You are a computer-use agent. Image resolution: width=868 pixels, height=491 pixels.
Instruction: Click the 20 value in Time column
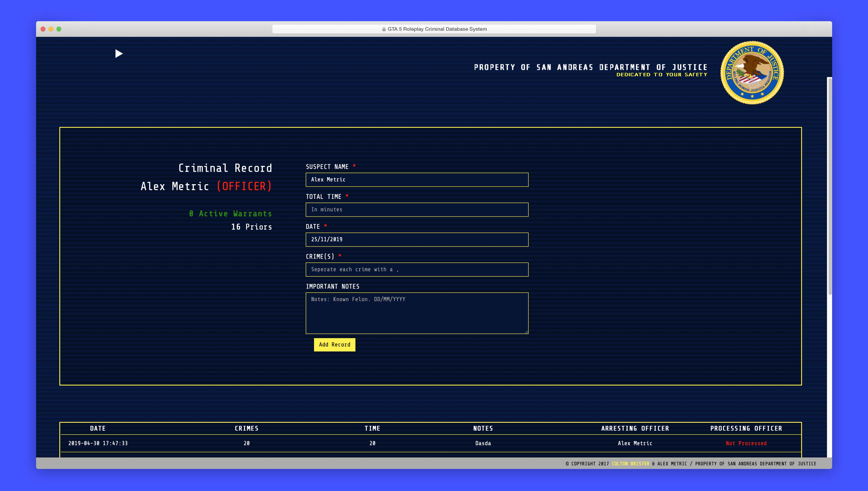[x=372, y=443]
